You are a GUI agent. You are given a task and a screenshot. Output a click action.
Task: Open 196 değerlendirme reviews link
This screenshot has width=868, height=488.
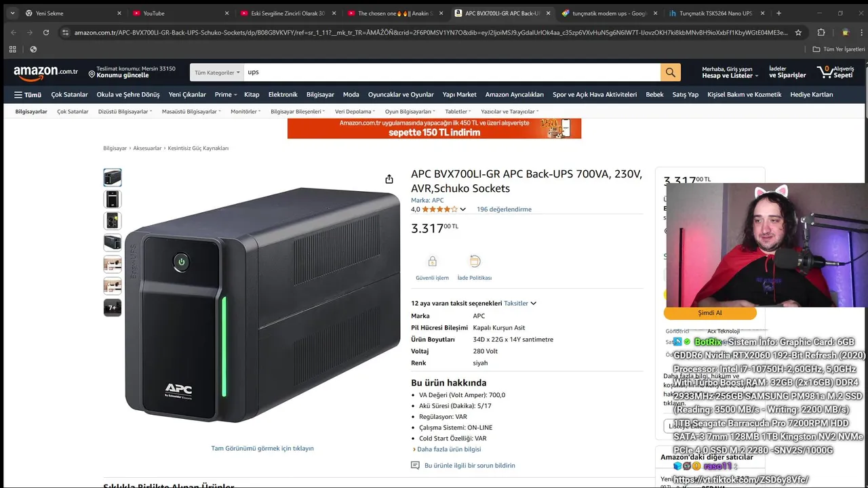(x=504, y=209)
